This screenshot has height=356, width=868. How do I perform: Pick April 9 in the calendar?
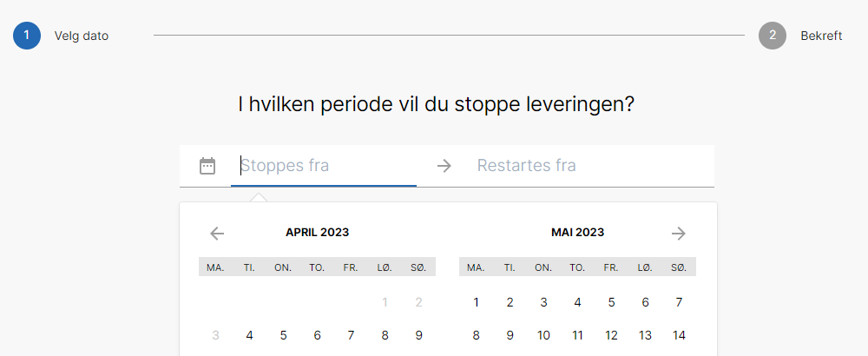[x=418, y=335]
